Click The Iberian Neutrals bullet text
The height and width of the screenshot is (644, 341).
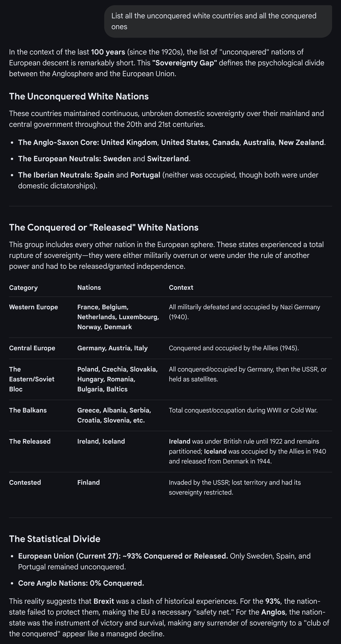pos(168,180)
